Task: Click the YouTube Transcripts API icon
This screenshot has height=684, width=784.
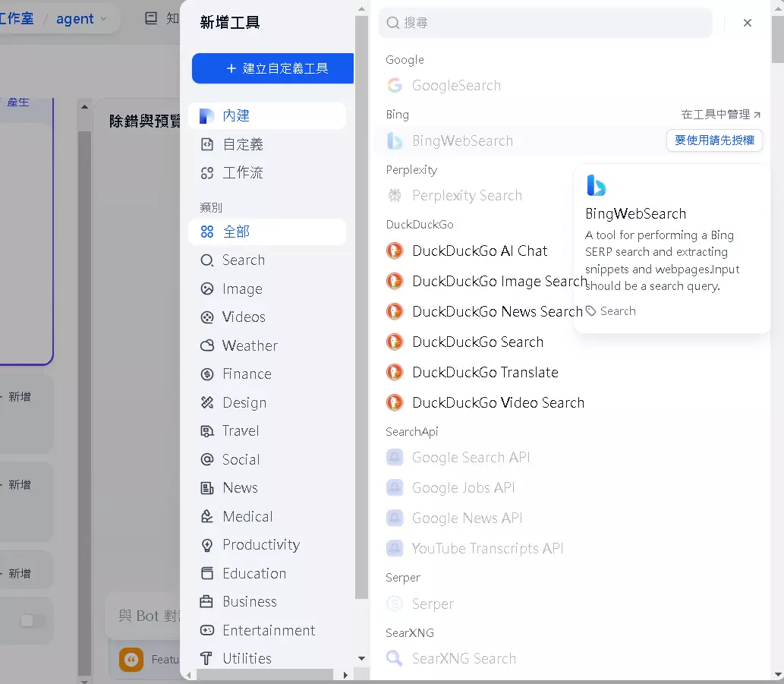Action: pos(395,549)
